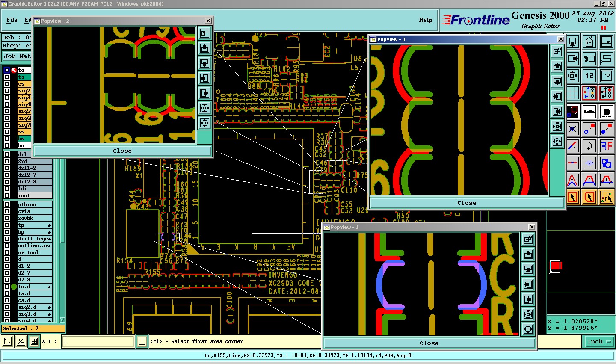
Task: Select the d7-8 layer name
Action: point(35,280)
